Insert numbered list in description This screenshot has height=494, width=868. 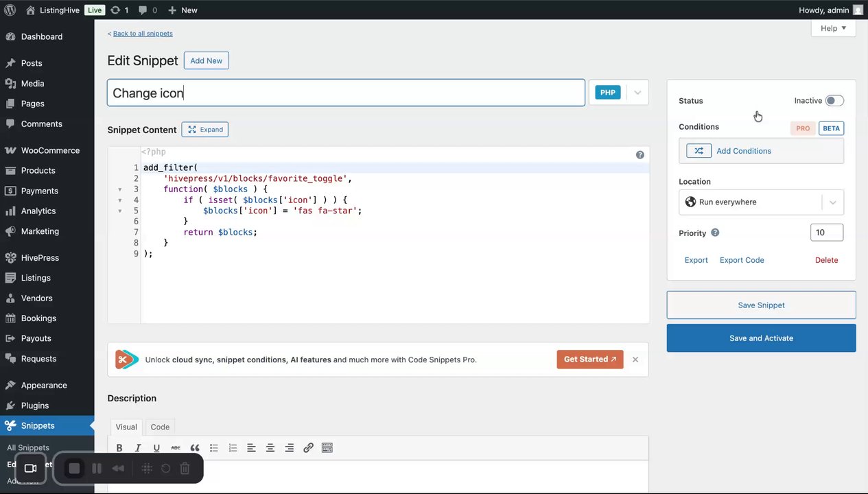(x=233, y=448)
